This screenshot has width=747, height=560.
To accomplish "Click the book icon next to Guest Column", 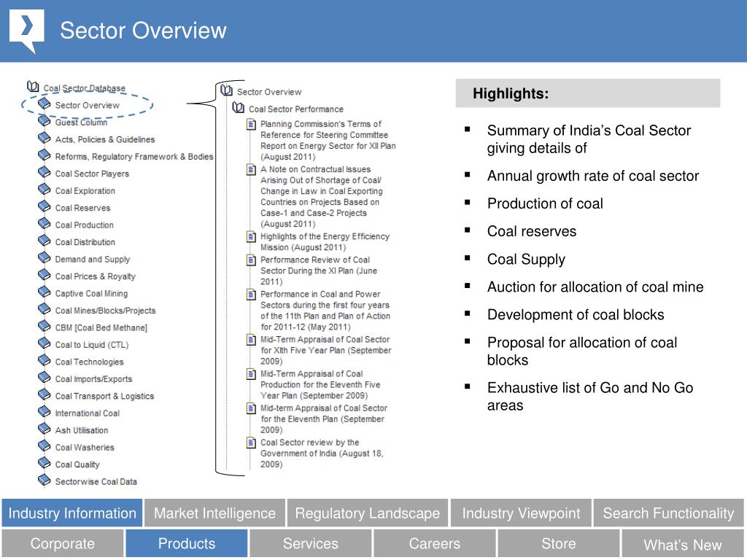I will [x=44, y=121].
